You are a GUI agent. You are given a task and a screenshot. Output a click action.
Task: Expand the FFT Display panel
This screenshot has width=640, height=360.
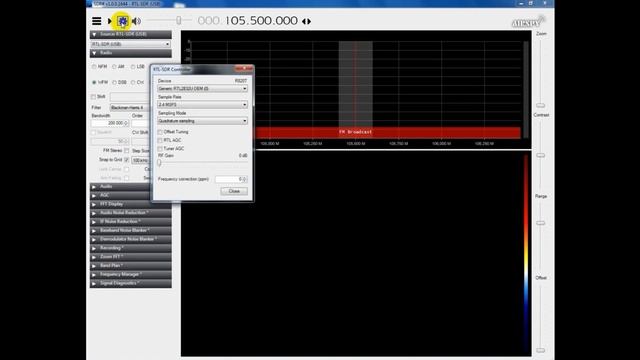click(x=131, y=204)
